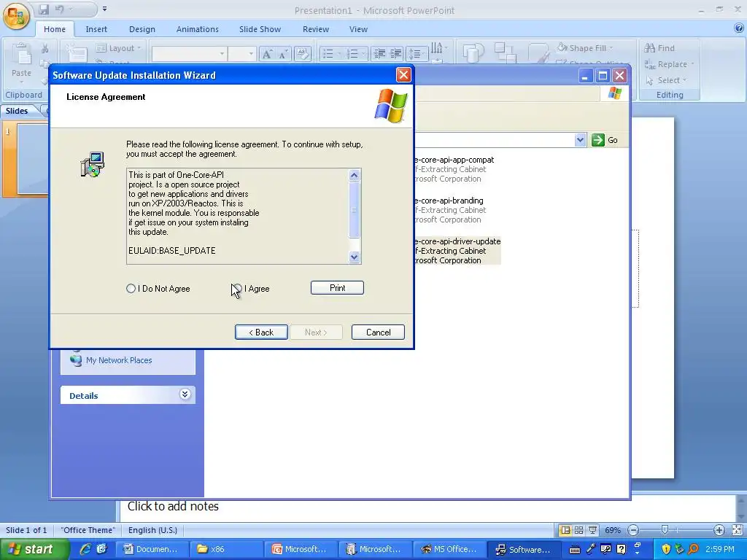Click the Cut scissors icon
The width and height of the screenshot is (747, 560).
pyautogui.click(x=44, y=48)
